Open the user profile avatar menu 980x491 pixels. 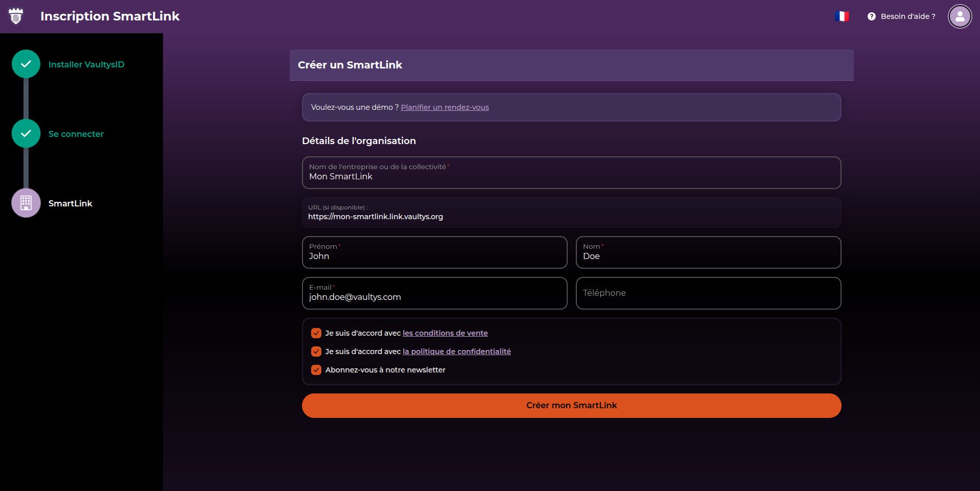pos(960,16)
